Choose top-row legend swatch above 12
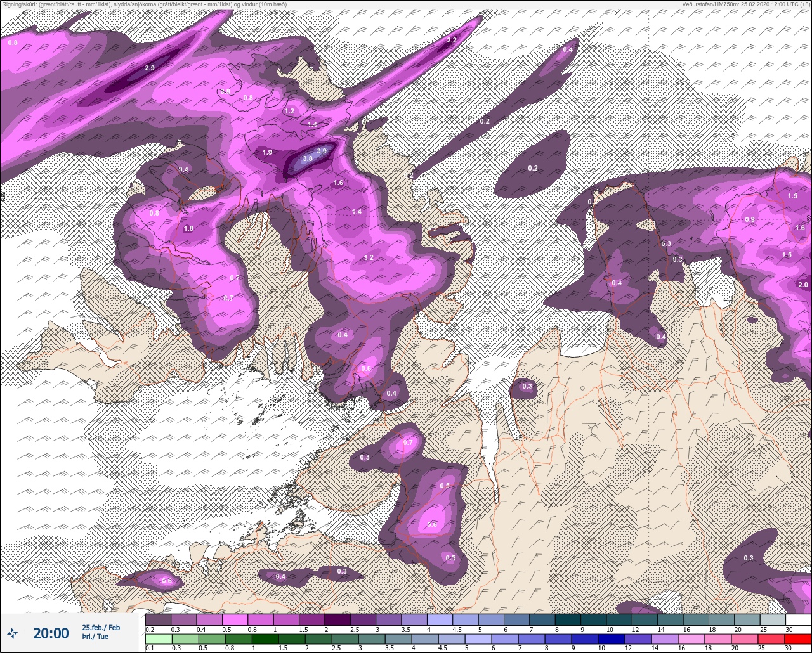 (644, 619)
